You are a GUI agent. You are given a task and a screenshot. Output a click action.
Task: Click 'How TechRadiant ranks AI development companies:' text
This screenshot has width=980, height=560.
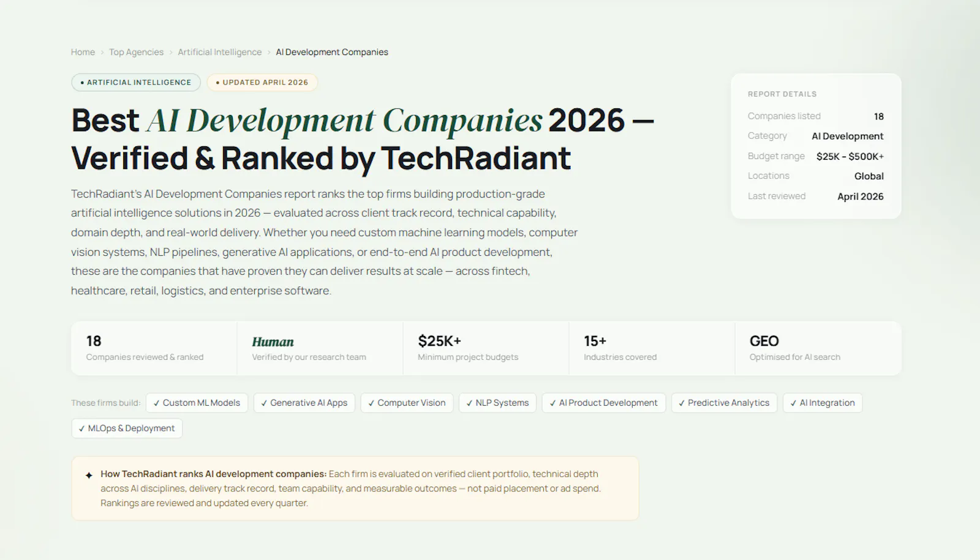214,474
